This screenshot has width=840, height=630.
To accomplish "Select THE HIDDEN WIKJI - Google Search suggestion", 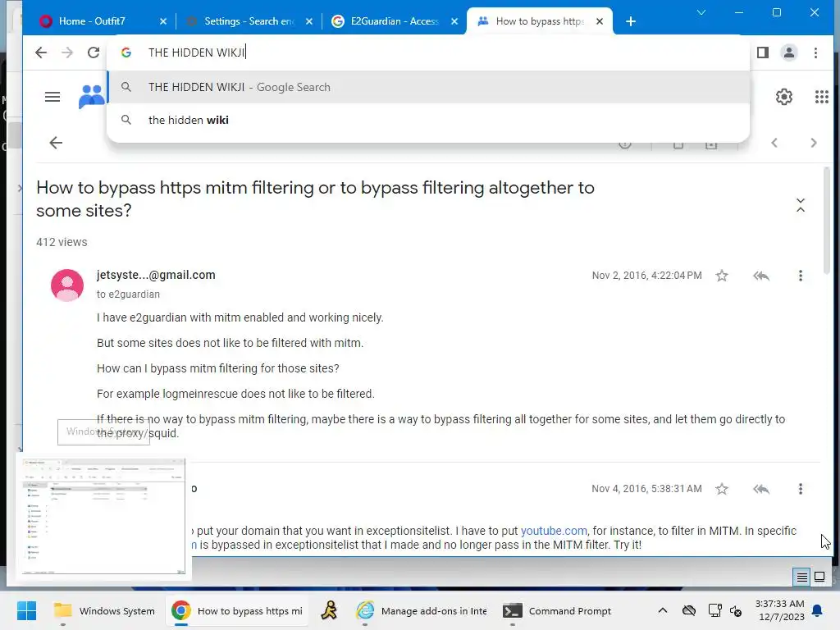I will click(428, 87).
